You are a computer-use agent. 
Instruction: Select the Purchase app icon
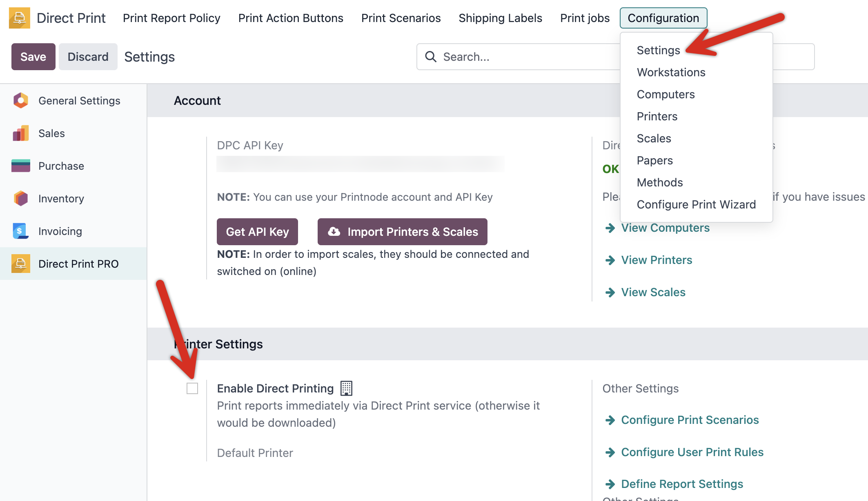tap(21, 166)
